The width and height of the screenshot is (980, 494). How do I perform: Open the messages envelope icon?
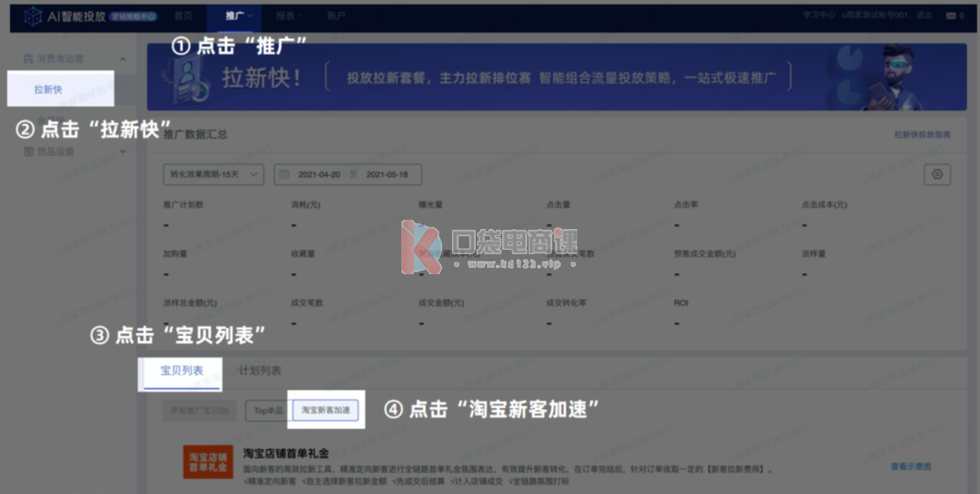pos(951,15)
